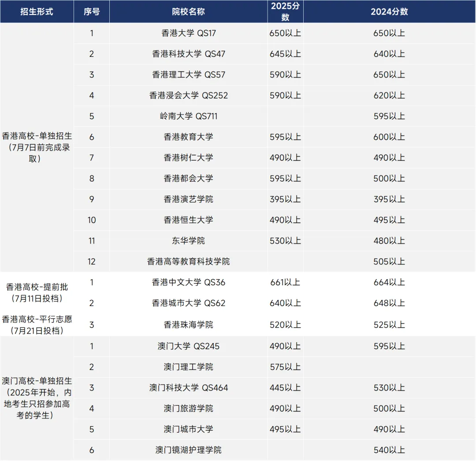Select the 香港城市大学 QS62 cell
Screen dimensions: 476x461
coord(189,303)
